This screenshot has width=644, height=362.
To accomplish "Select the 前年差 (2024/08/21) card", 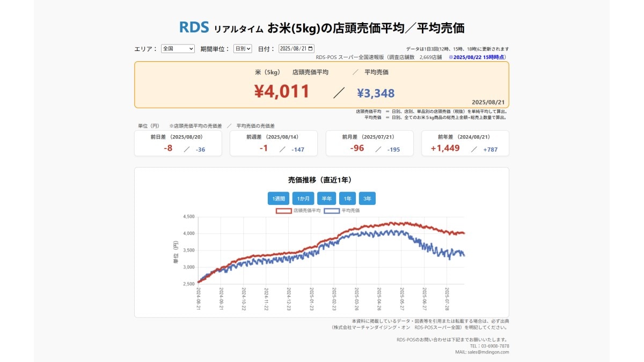I will point(465,143).
